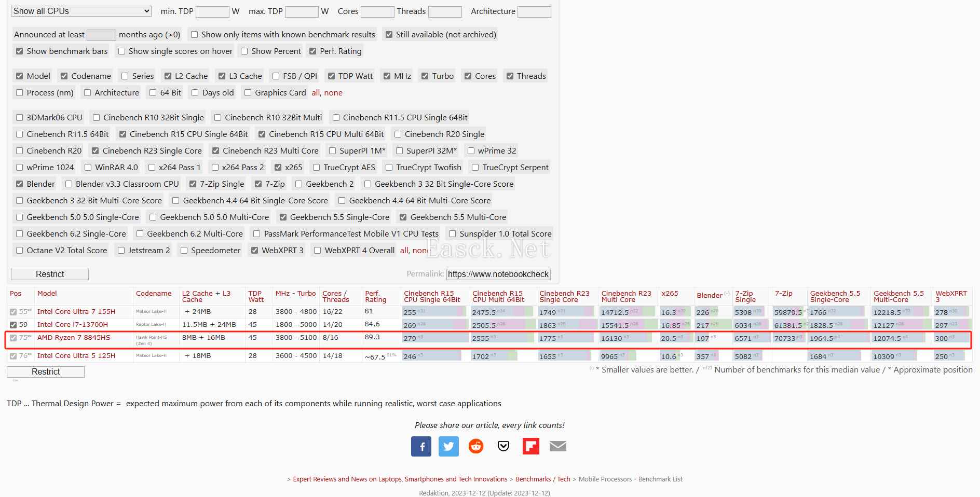
Task: Click the Restrict button below the table
Action: tap(46, 372)
